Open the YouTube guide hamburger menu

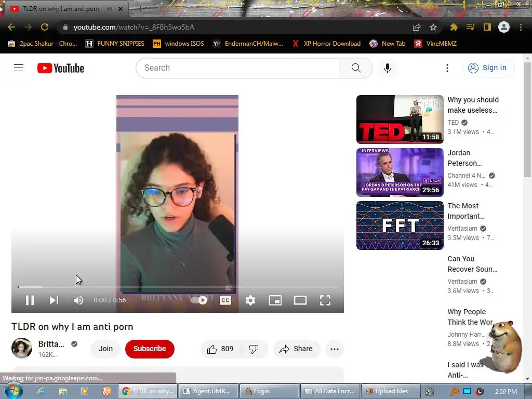(19, 68)
